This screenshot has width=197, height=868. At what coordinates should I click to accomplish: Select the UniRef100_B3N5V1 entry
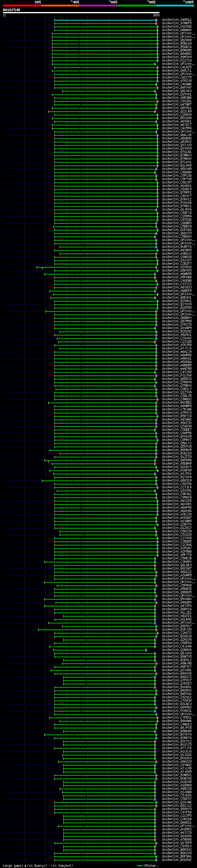pyautogui.click(x=176, y=775)
